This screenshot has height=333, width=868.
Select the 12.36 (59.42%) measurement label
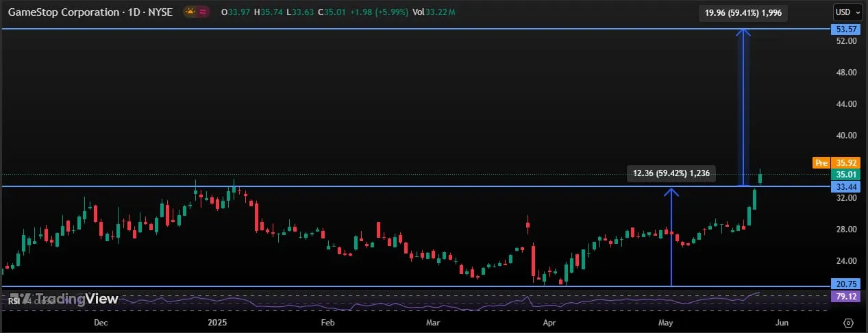tap(672, 173)
